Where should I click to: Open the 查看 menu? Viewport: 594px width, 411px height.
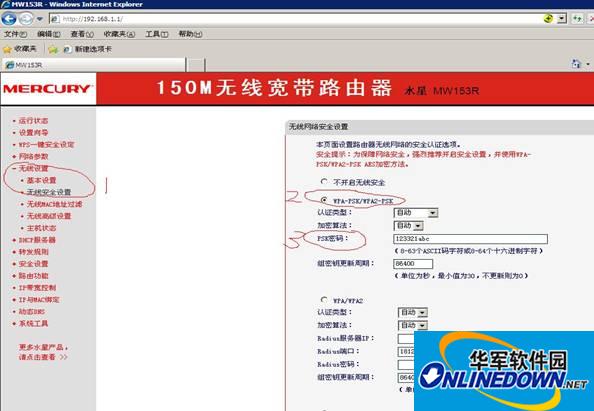pyautogui.click(x=82, y=34)
